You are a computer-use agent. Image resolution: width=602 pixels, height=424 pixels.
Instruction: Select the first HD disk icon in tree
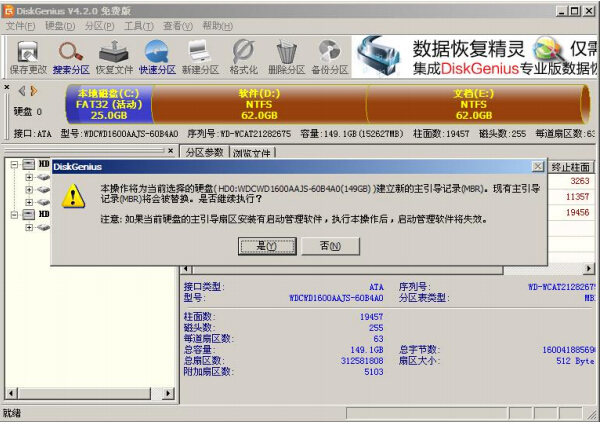(x=29, y=164)
